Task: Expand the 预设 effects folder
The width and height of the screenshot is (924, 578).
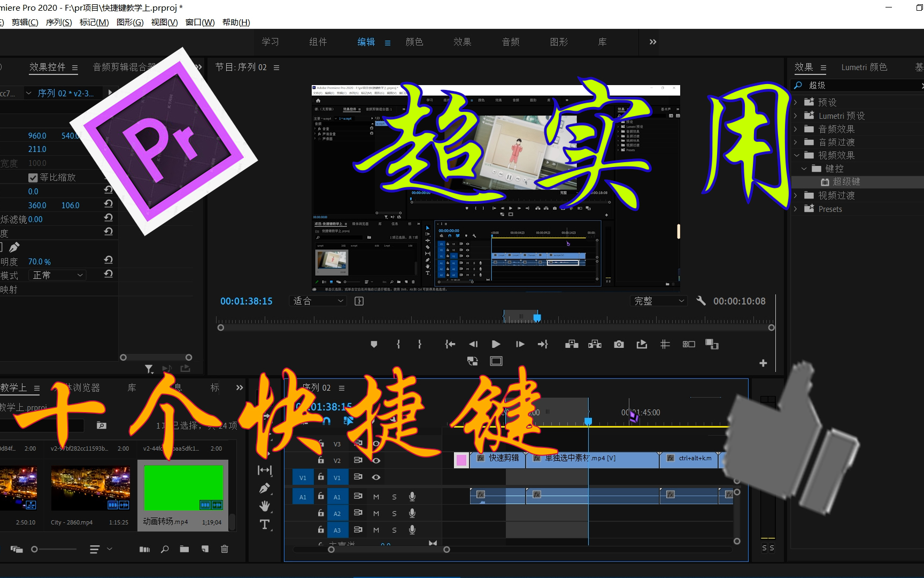Action: [796, 102]
